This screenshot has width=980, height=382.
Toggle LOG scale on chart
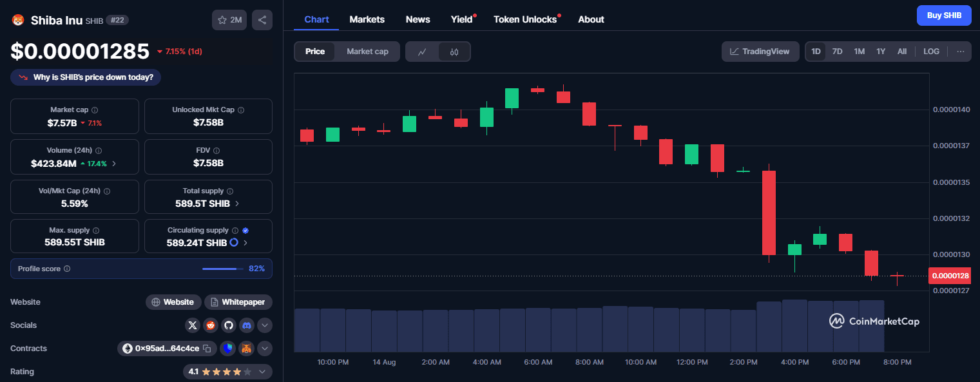pyautogui.click(x=931, y=52)
